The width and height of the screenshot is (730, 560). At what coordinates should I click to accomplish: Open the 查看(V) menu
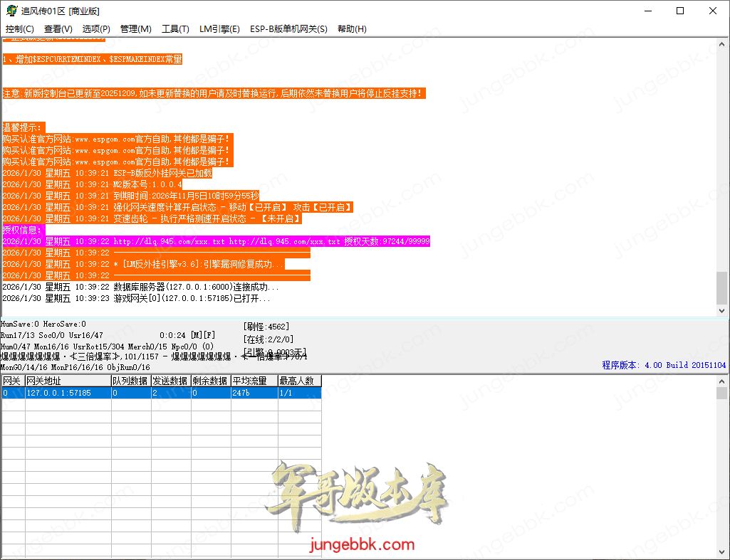point(58,29)
